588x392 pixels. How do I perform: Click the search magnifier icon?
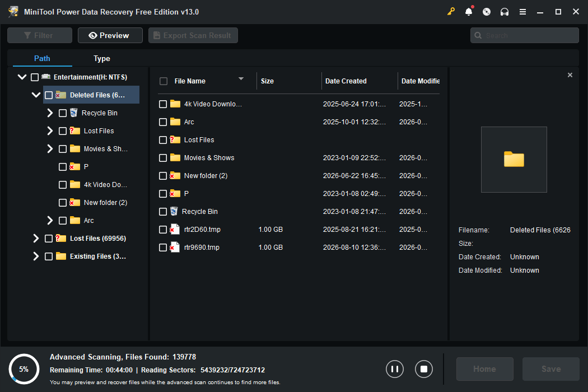(x=478, y=35)
